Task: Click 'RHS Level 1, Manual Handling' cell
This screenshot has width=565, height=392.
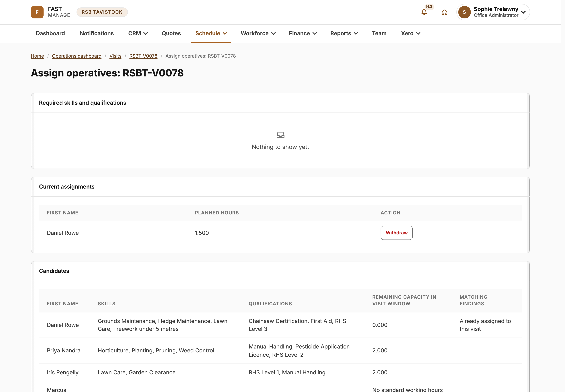Action: (x=287, y=372)
